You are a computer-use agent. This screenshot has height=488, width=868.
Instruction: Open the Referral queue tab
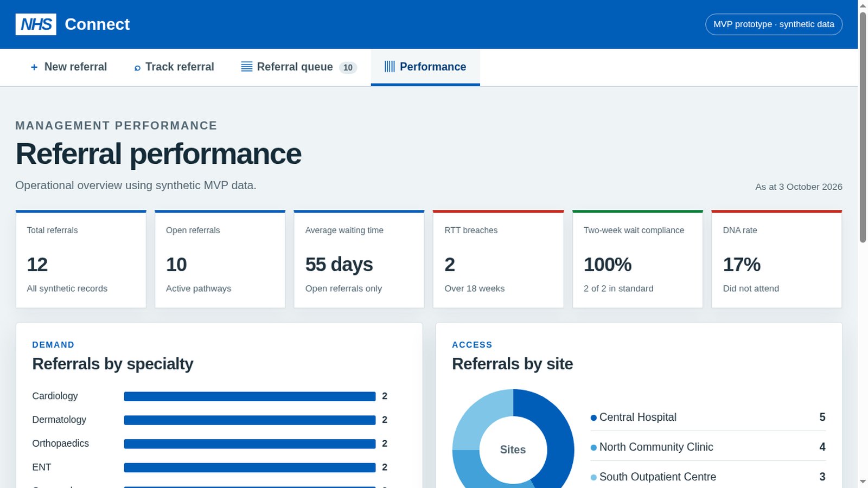(x=299, y=67)
